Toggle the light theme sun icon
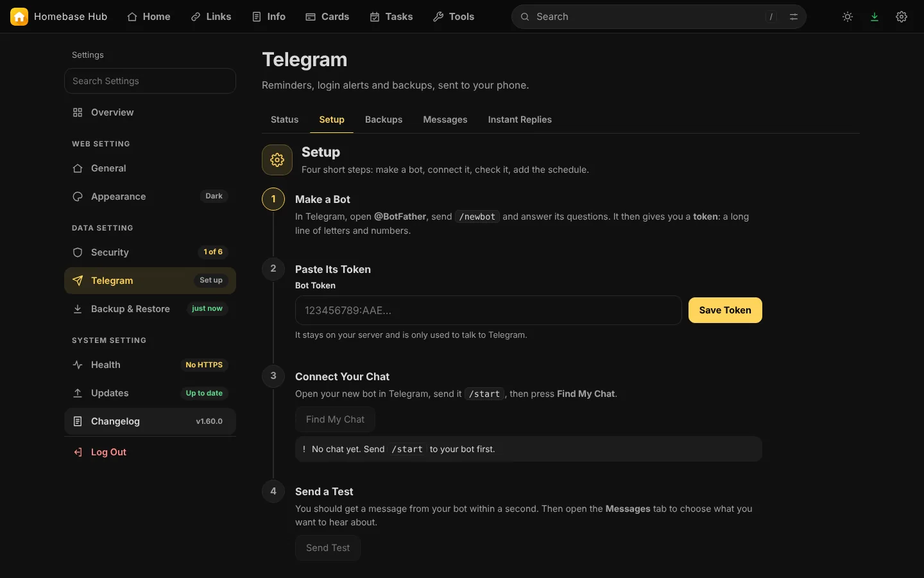 pyautogui.click(x=848, y=17)
